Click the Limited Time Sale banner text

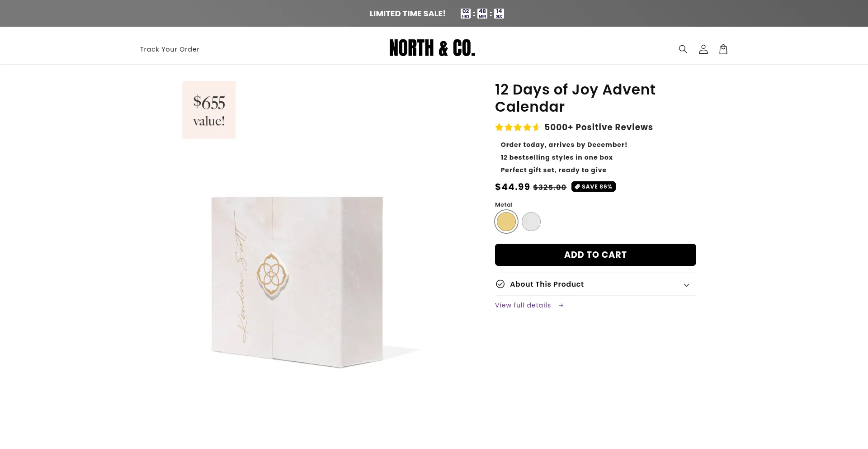[x=407, y=14]
